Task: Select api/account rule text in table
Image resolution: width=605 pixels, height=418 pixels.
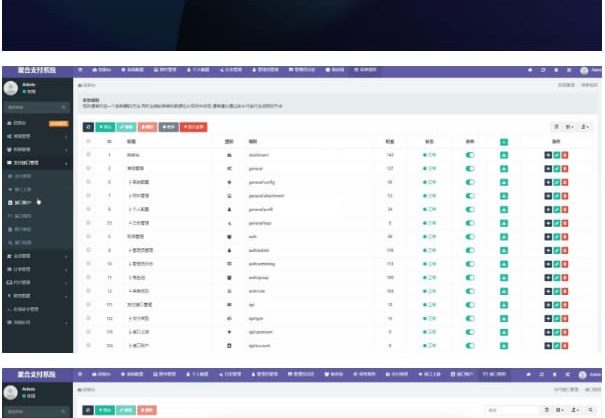Action: point(260,346)
